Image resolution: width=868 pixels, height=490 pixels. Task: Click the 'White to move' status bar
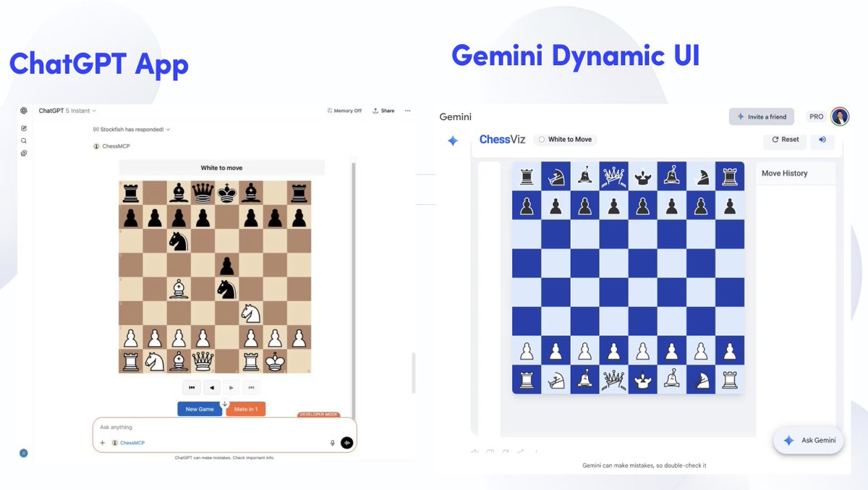[x=221, y=168]
